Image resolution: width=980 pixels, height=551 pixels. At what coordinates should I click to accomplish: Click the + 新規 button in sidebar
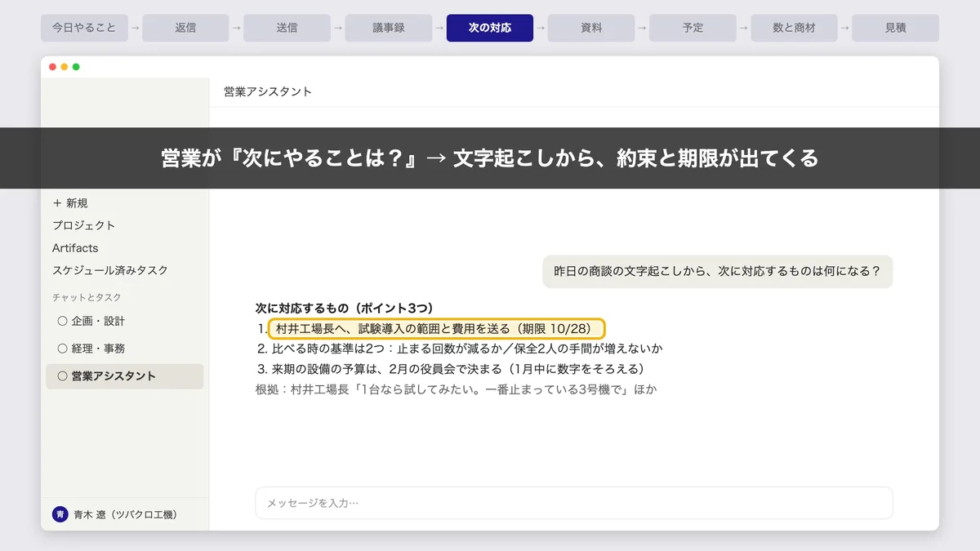click(70, 203)
